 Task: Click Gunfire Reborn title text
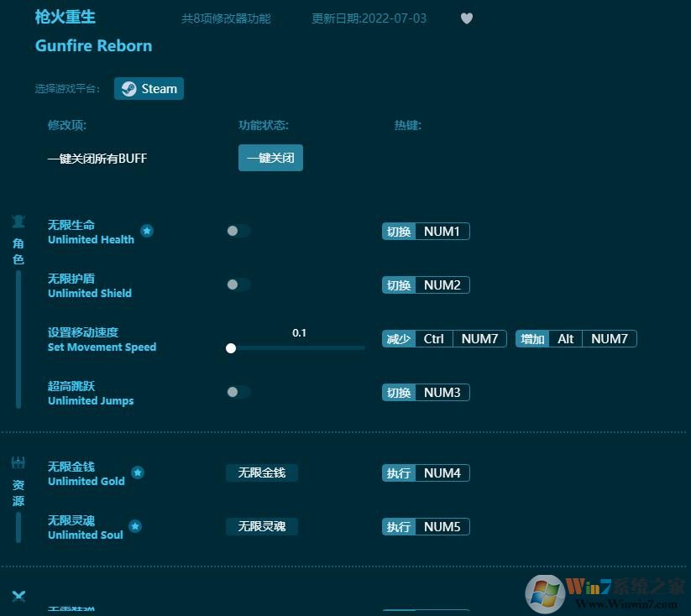pyautogui.click(x=93, y=46)
